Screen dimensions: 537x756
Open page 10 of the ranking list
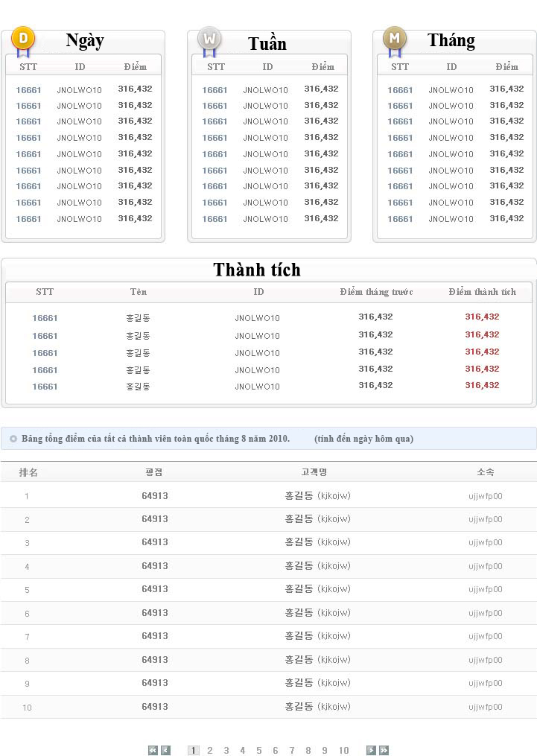tap(343, 750)
